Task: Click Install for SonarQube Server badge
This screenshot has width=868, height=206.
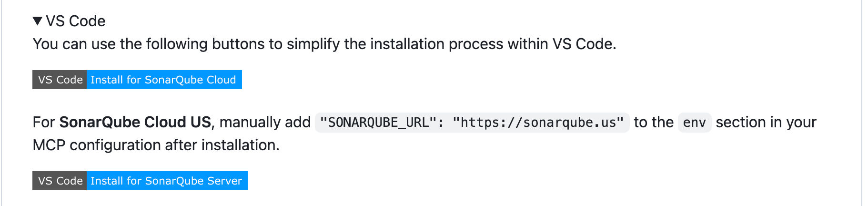Action: click(166, 181)
